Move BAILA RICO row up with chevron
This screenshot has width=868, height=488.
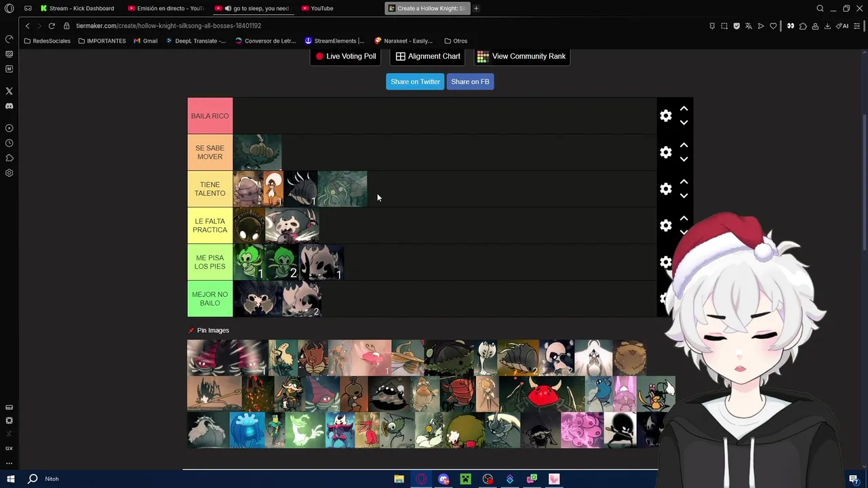coord(684,108)
